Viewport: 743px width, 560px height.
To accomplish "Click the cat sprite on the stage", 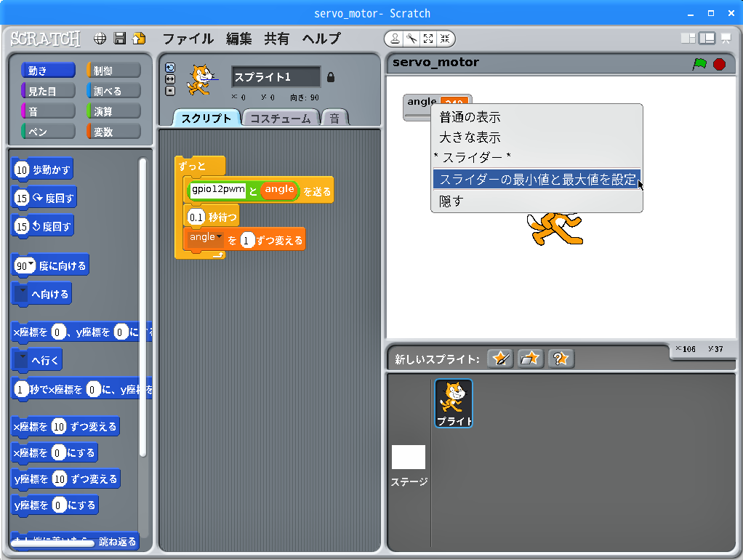I will click(555, 229).
